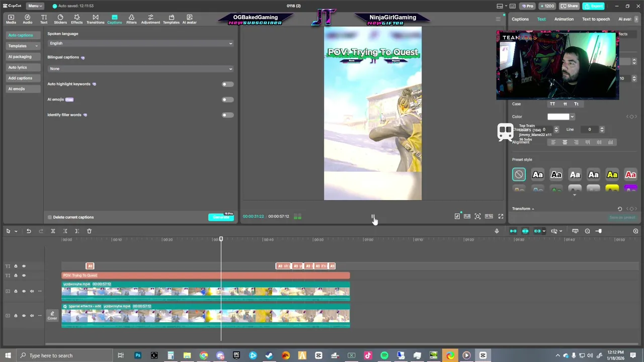Screen dimensions: 644x362
Task: Switch to the Animation tab
Action: [563, 19]
